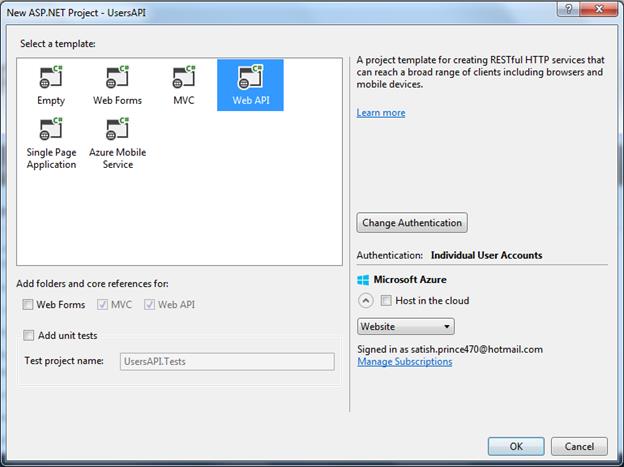Select the Azure Mobile Service template

(x=117, y=143)
